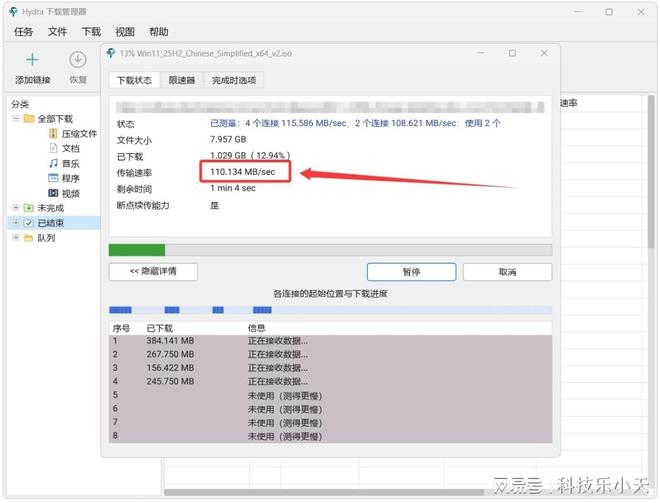Image resolution: width=660 pixels, height=503 pixels.
Task: Click the Add link plus icon
Action: (x=32, y=60)
